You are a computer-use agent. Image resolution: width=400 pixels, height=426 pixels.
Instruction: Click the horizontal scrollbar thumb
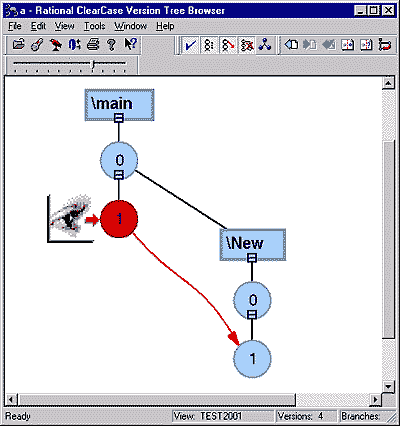pyautogui.click(x=157, y=399)
